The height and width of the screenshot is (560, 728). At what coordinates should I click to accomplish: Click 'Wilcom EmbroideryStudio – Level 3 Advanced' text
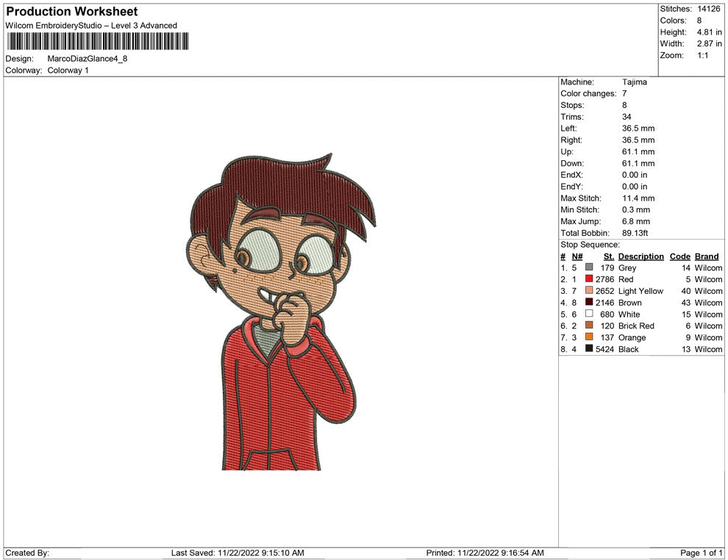(x=91, y=26)
